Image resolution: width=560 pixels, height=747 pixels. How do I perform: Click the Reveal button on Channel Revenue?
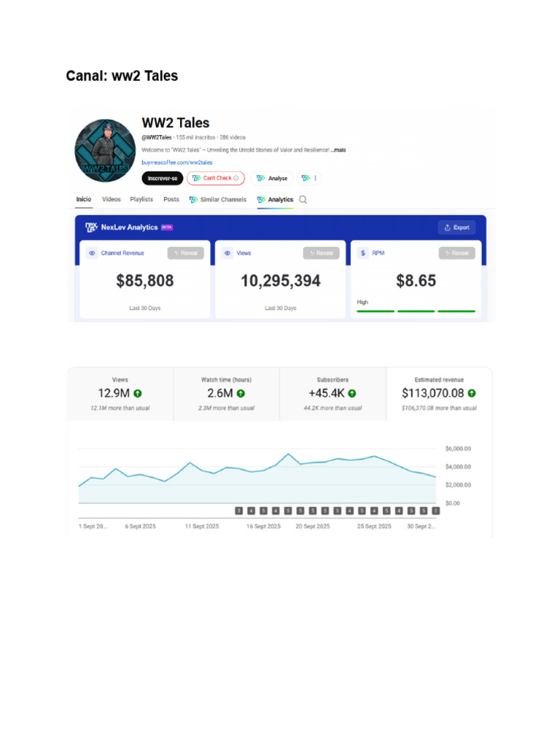(186, 253)
